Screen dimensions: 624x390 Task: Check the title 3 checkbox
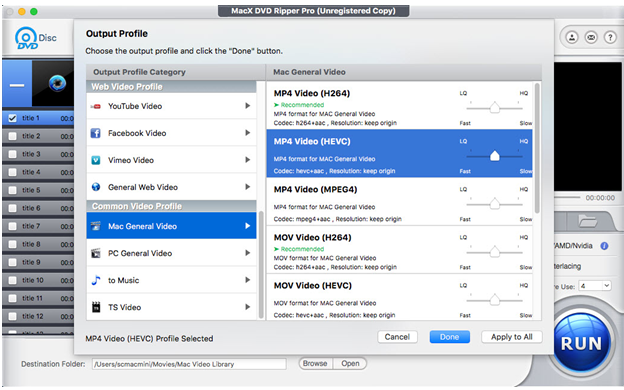click(x=12, y=154)
